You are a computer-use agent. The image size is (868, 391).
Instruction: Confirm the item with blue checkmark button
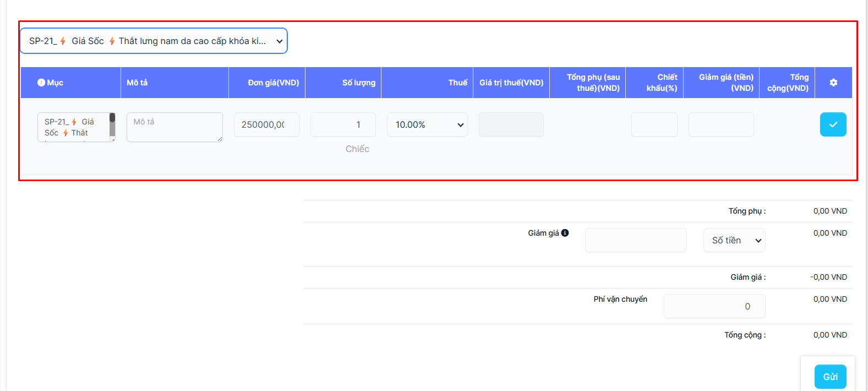[833, 124]
